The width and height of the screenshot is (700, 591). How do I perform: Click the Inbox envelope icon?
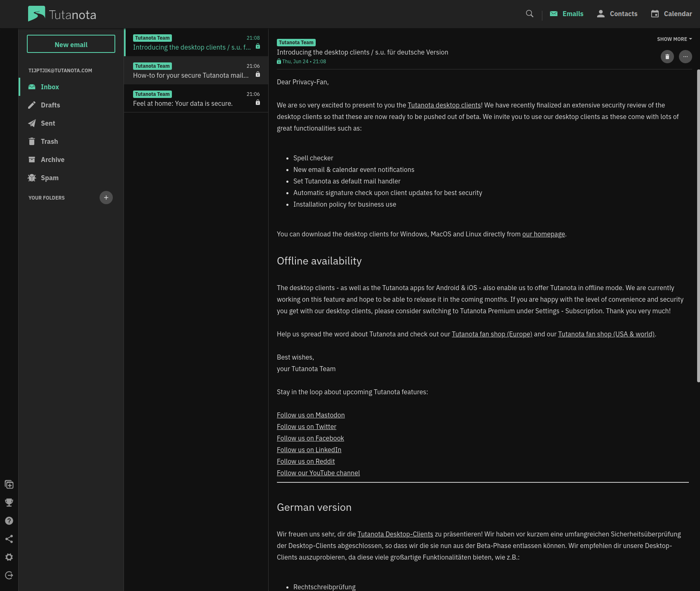(32, 87)
